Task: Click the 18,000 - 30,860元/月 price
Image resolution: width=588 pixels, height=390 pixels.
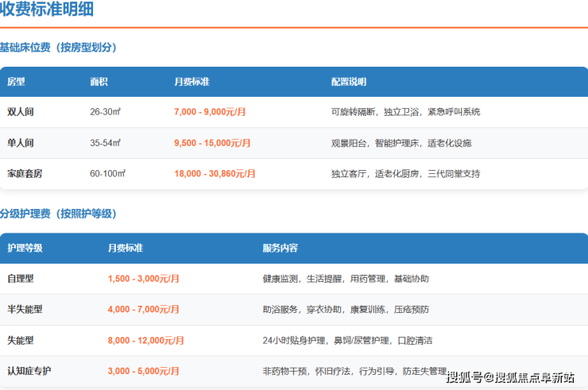Action: (x=215, y=173)
